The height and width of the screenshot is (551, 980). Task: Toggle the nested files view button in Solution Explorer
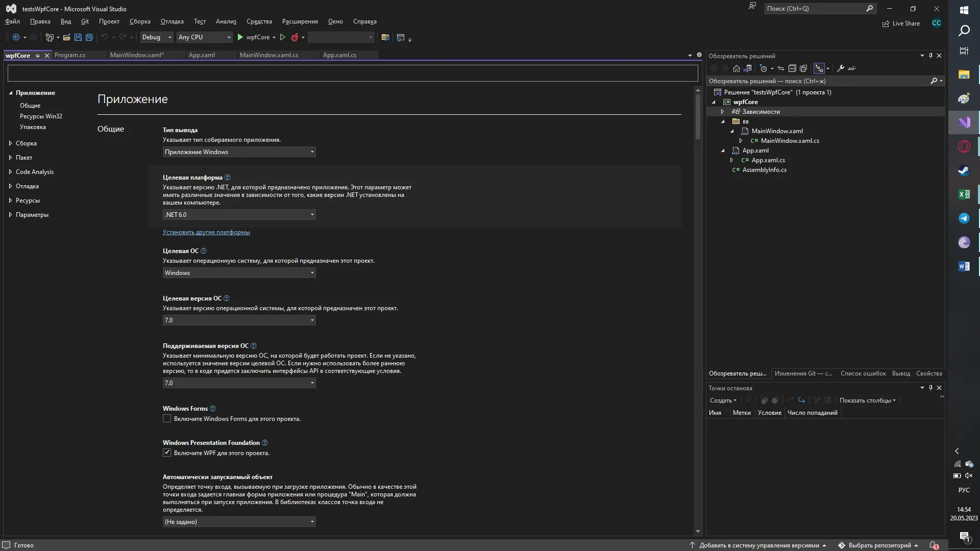click(x=819, y=68)
